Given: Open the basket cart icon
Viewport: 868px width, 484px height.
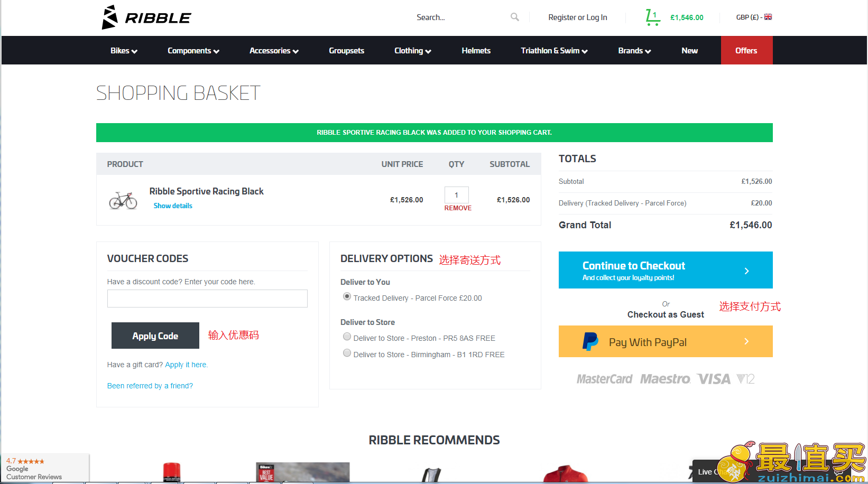Looking at the screenshot, I should 652,17.
